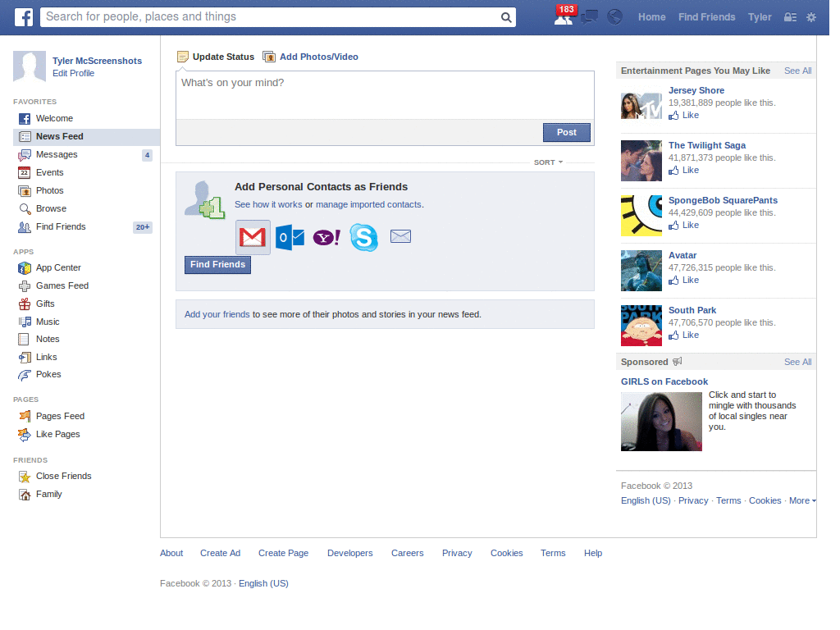Open Like Pages in sidebar
The width and height of the screenshot is (840, 630).
point(58,435)
